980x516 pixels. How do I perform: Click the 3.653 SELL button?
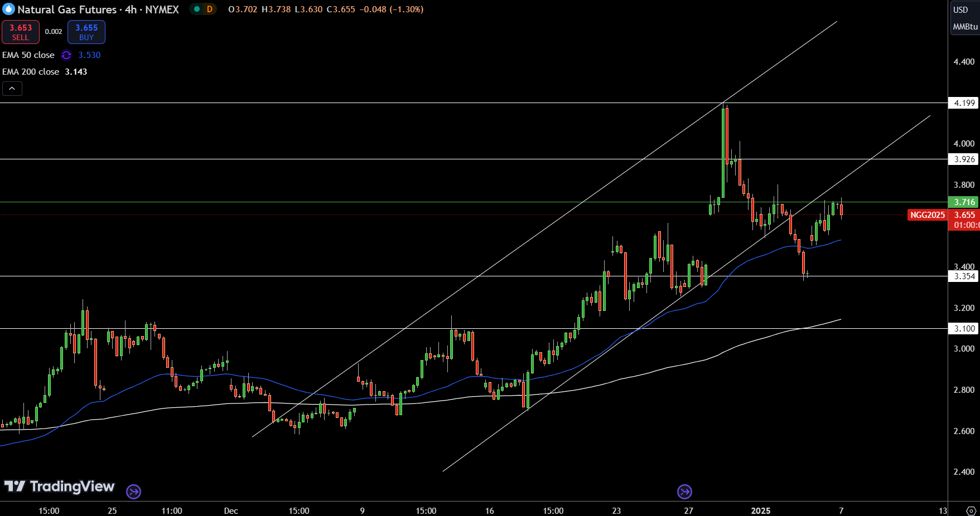tap(21, 32)
